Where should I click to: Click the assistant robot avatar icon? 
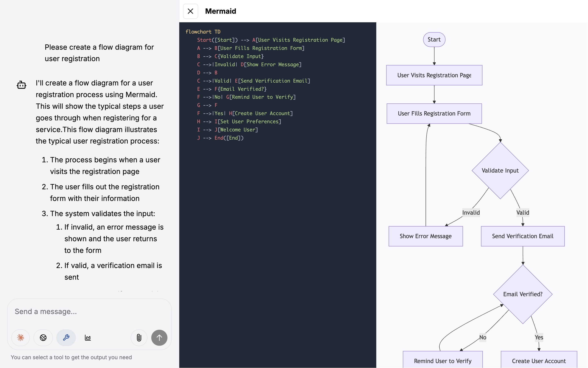point(21,85)
